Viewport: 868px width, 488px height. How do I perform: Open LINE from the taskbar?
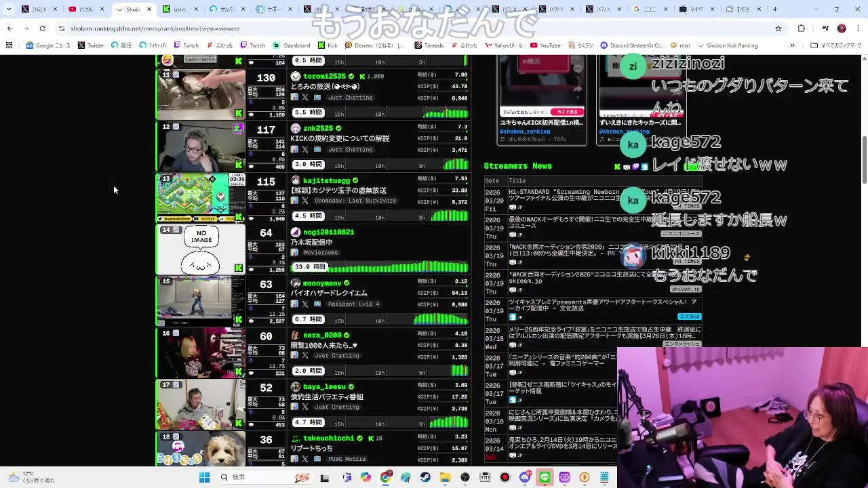click(545, 477)
